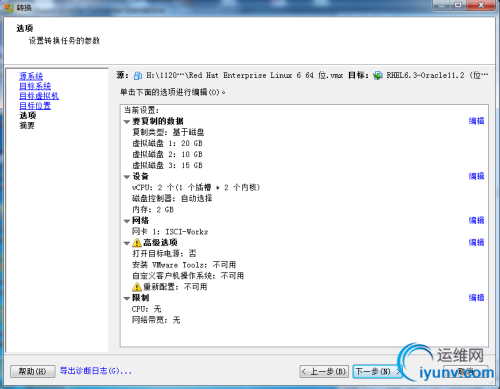The width and height of the screenshot is (500, 389).
Task: Select 安装 VMware Tools: 不可用 row
Action: 184,265
